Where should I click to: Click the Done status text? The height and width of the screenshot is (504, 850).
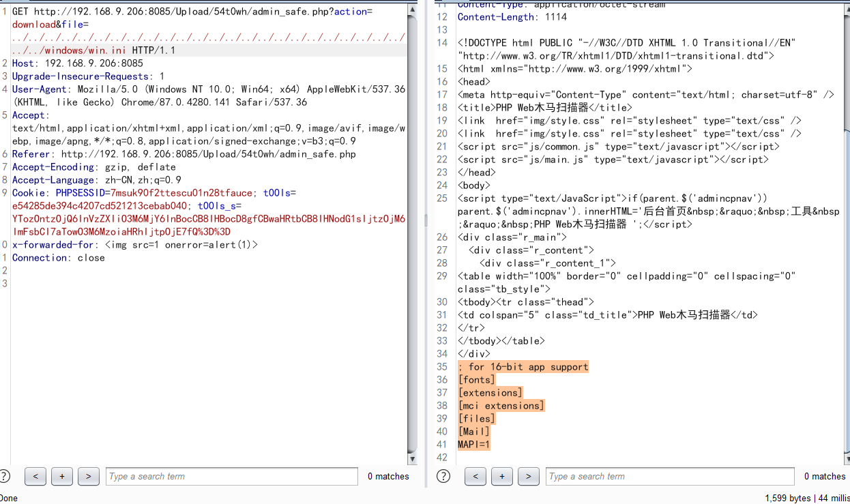[9, 498]
